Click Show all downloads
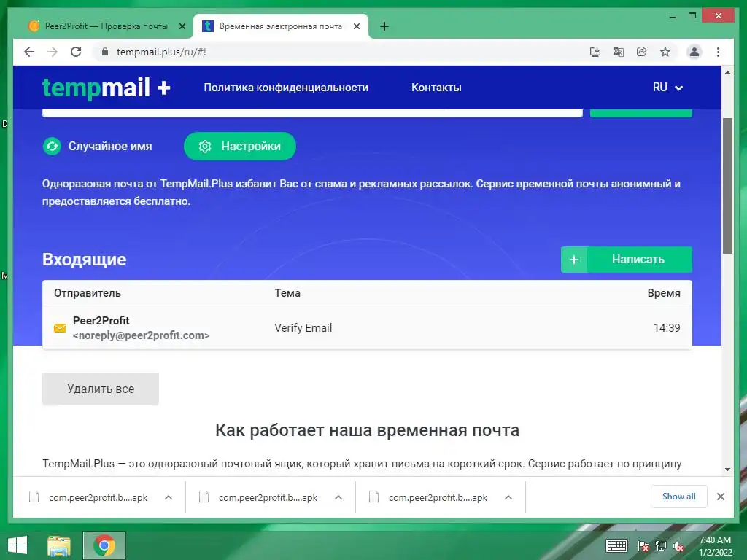Screen dimensions: 747x560 tap(679, 497)
